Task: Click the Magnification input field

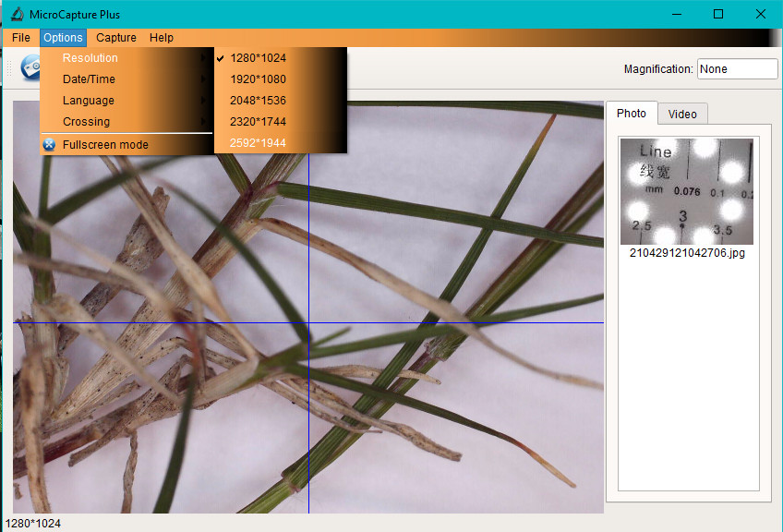Action: (x=737, y=68)
